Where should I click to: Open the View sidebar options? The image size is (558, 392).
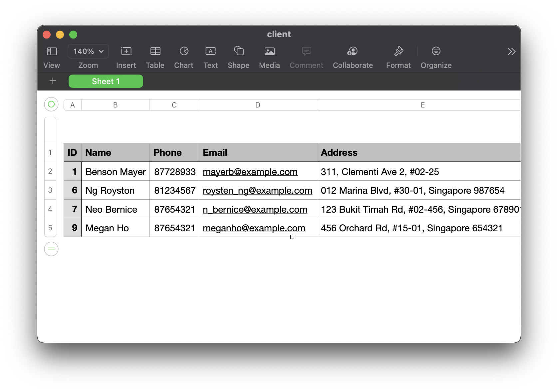(x=52, y=51)
